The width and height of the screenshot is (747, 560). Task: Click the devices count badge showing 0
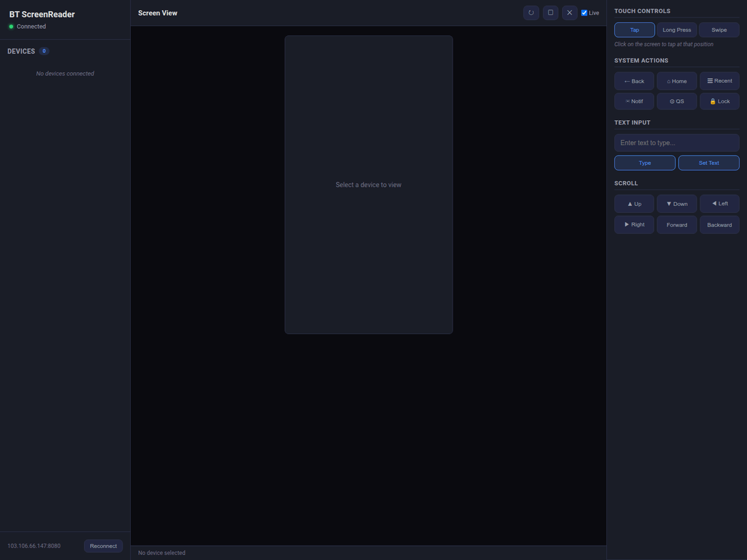pyautogui.click(x=44, y=51)
